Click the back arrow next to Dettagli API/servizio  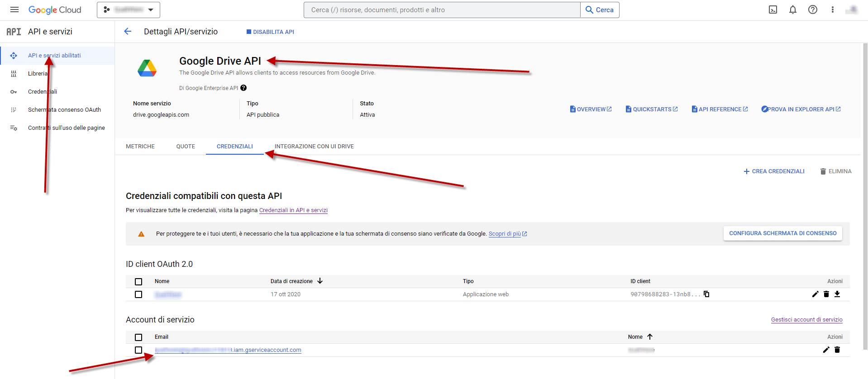click(x=128, y=31)
